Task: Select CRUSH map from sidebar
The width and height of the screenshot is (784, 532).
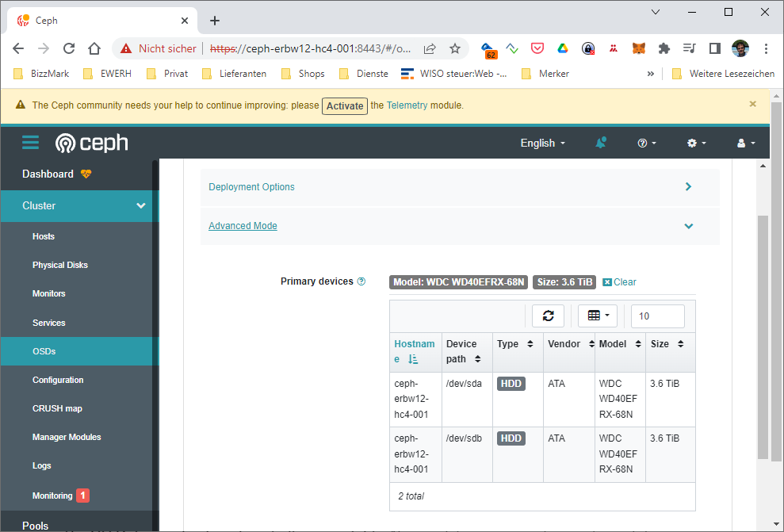Action: tap(57, 408)
